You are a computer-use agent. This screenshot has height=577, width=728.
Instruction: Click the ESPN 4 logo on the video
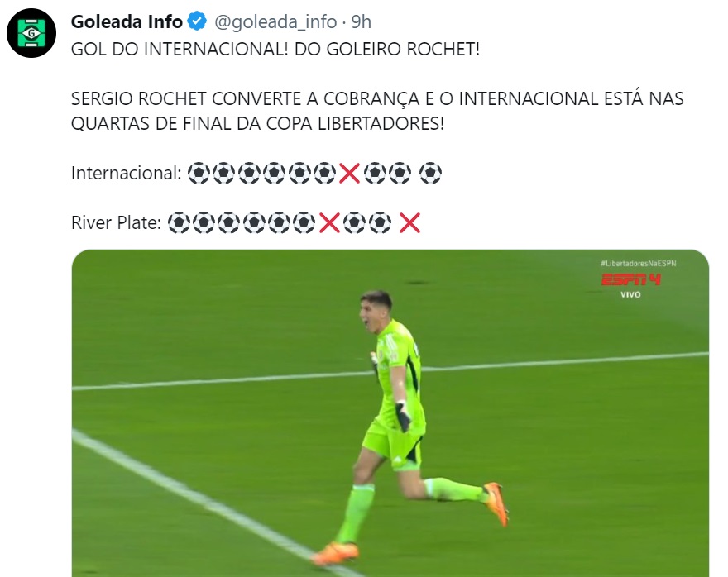[630, 279]
